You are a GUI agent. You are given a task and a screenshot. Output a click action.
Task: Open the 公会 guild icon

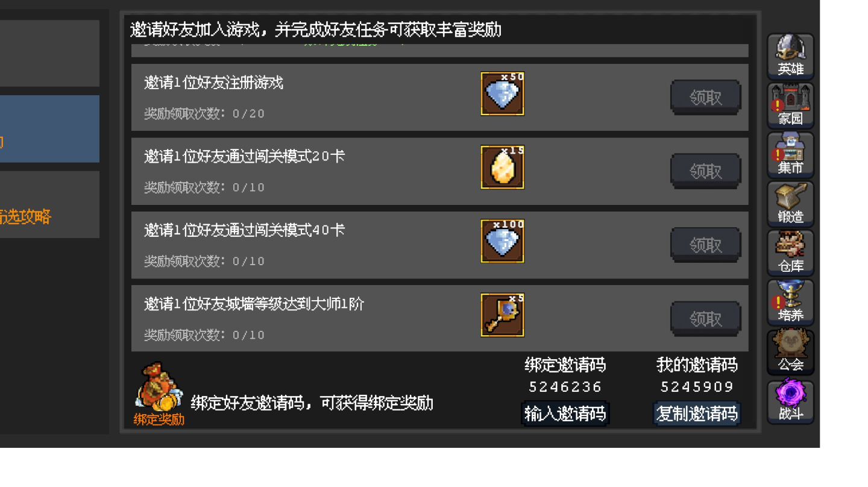point(790,351)
